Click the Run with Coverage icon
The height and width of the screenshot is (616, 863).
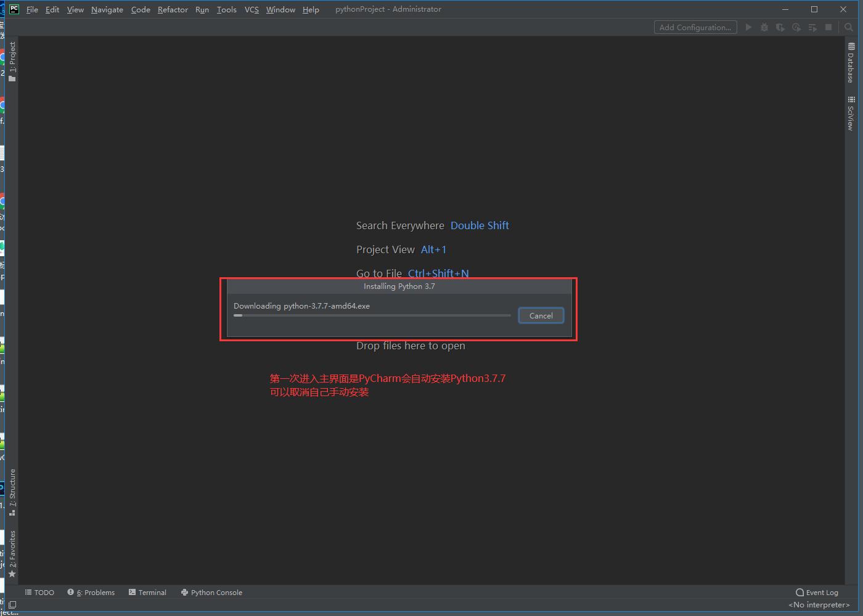[780, 27]
